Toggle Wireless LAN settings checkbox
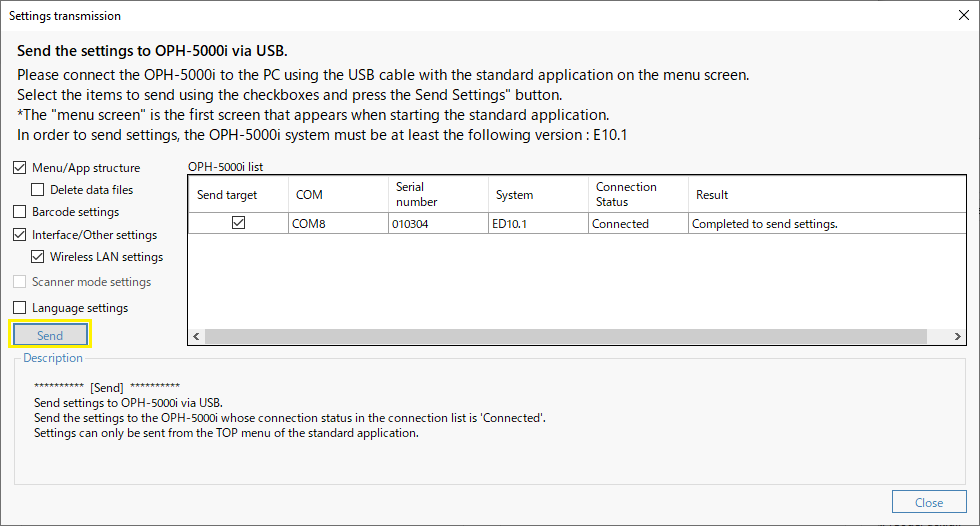 38,257
